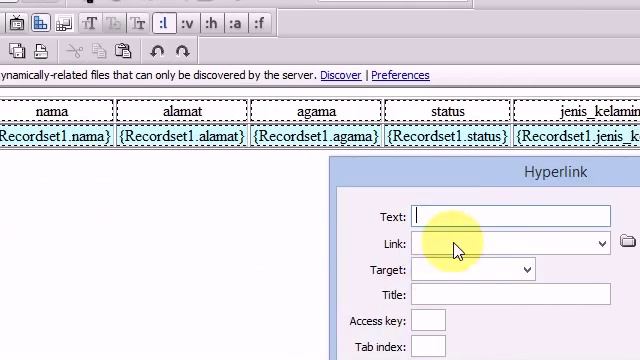Toggle the :f focus pseudo-class style
Image resolution: width=640 pixels, height=360 pixels.
(260, 23)
